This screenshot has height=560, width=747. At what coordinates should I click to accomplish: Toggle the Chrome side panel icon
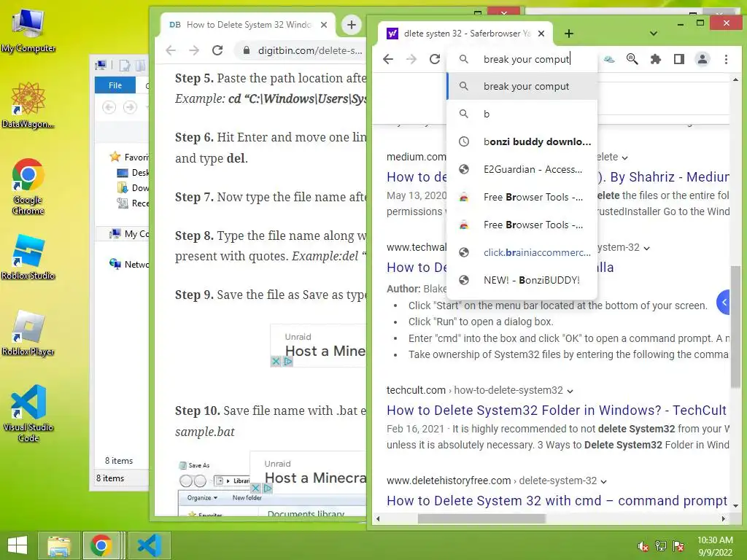tap(679, 59)
